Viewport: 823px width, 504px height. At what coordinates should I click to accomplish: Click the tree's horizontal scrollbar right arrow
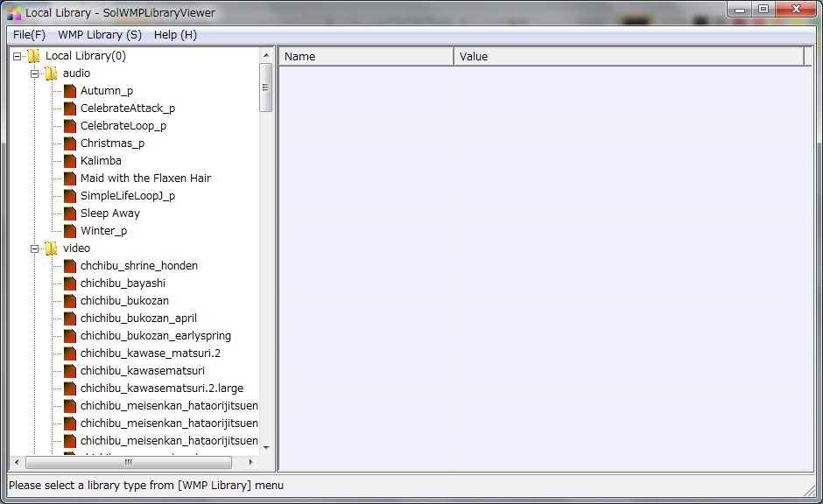point(251,462)
